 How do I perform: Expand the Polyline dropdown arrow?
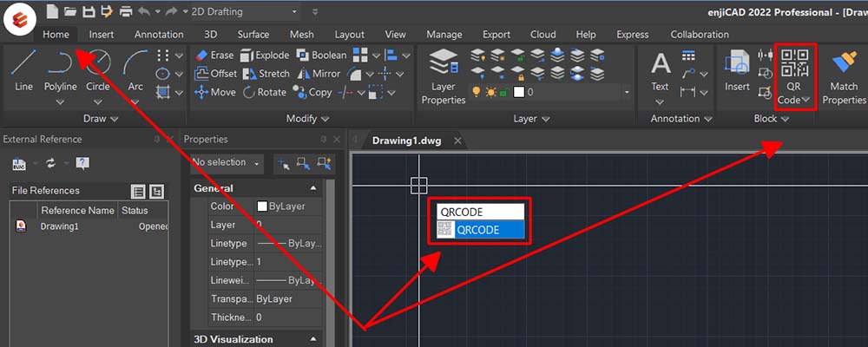[x=61, y=101]
